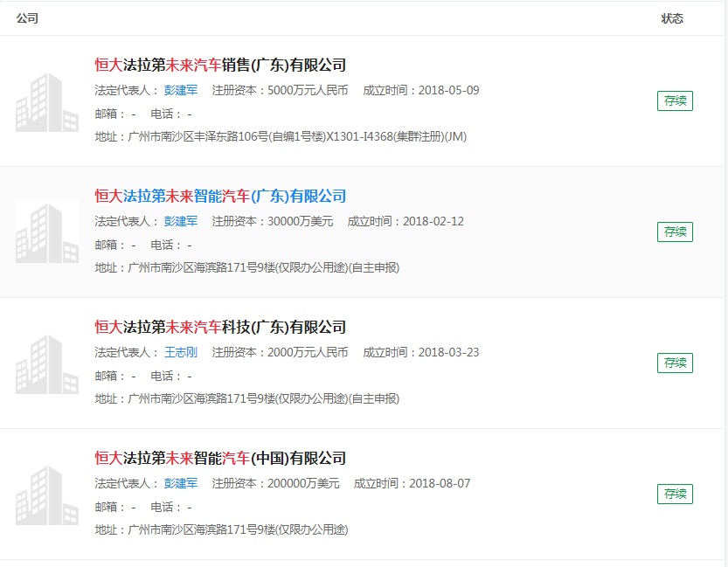Click 存续 status badge for 汽车科技(广东)
Image resolution: width=728 pixels, height=567 pixels.
[675, 363]
